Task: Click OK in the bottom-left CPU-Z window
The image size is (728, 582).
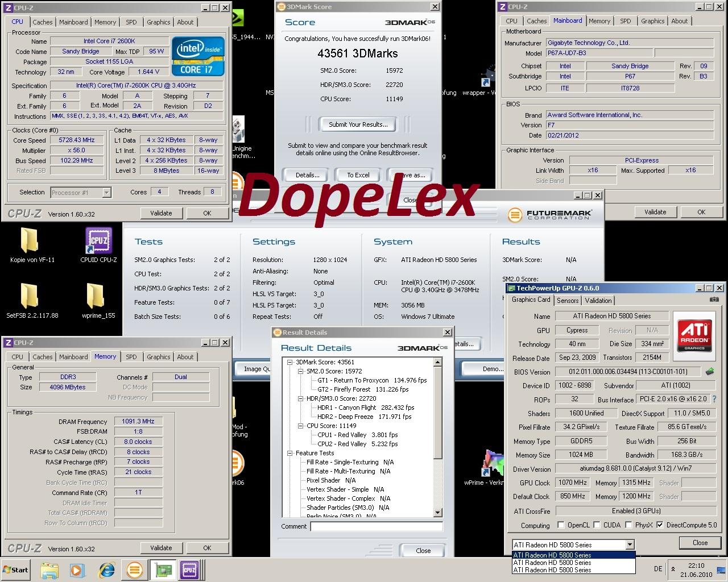Action: (207, 548)
